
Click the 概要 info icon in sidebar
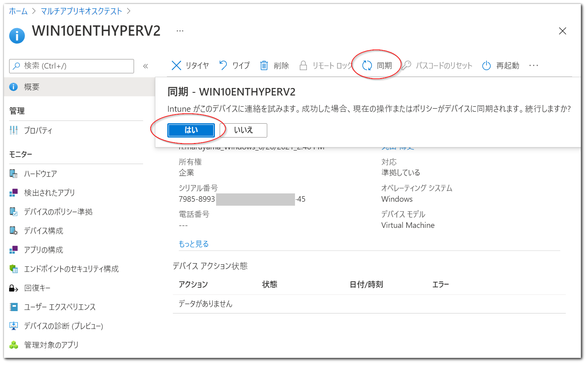[13, 87]
